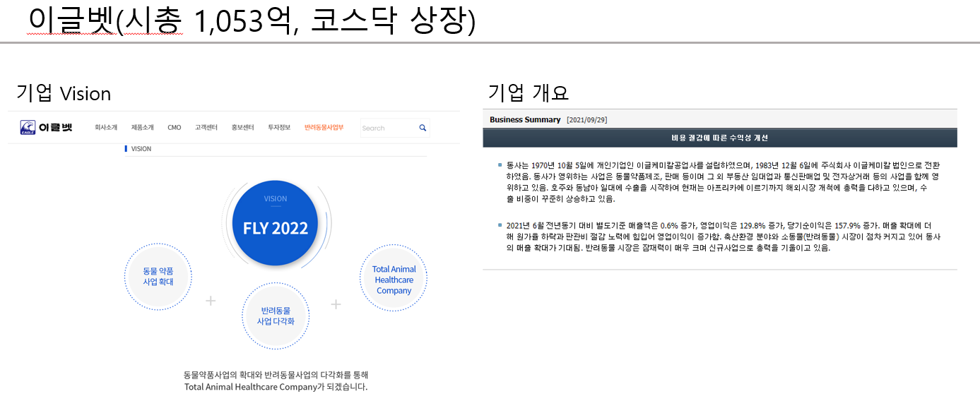Open the 고객센터 menu
980x413 pixels.
(x=206, y=128)
